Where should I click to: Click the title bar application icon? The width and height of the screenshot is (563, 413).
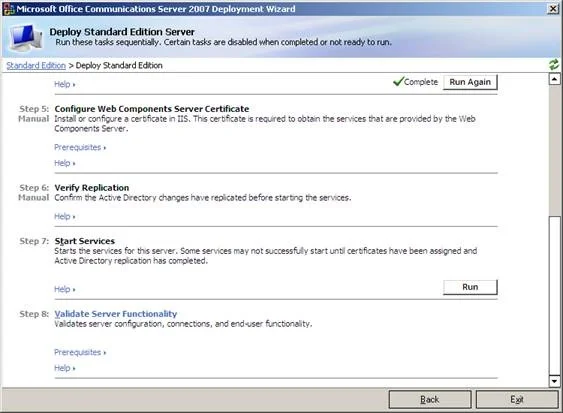click(x=8, y=9)
